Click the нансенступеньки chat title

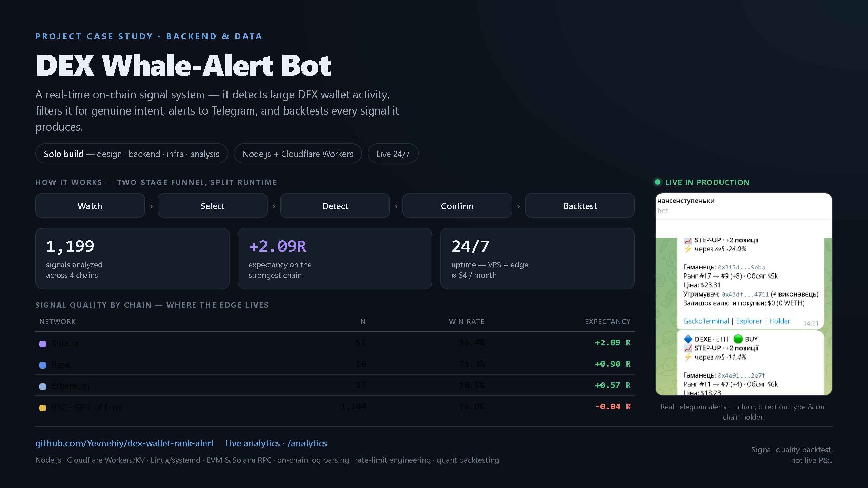click(x=686, y=201)
